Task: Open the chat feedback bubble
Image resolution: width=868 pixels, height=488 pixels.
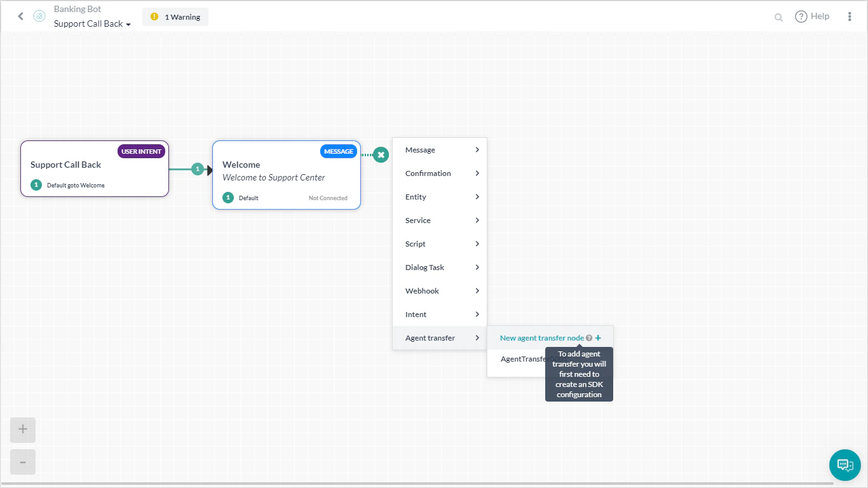Action: 844,464
